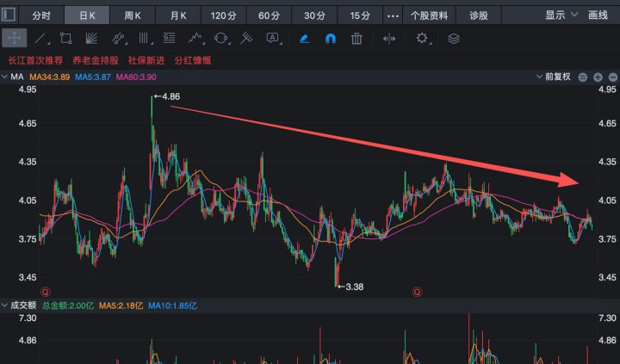Switch to the 周K weekly chart tab
Screen dimensions: 620x364
pyautogui.click(x=133, y=15)
